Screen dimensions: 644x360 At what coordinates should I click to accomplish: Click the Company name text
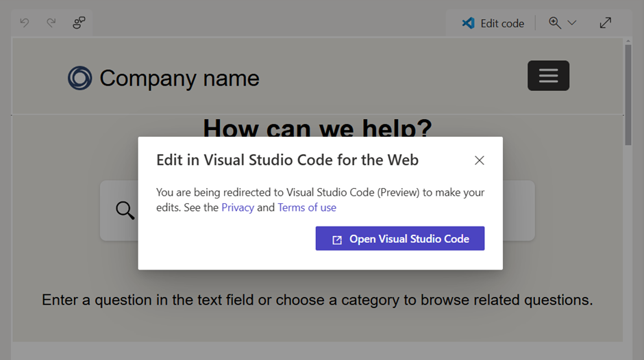(179, 78)
